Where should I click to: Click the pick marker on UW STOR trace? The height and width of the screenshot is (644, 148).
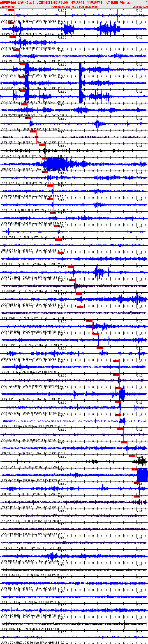point(132,456)
